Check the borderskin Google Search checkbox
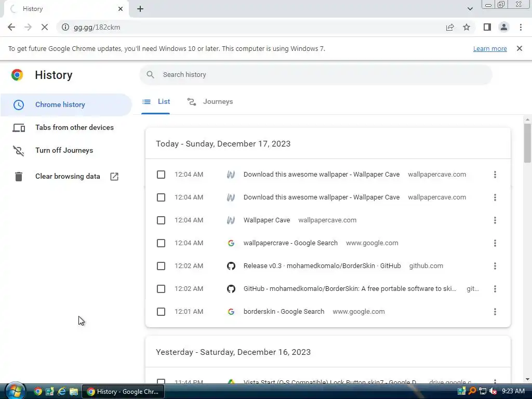The image size is (532, 399). [161, 312]
